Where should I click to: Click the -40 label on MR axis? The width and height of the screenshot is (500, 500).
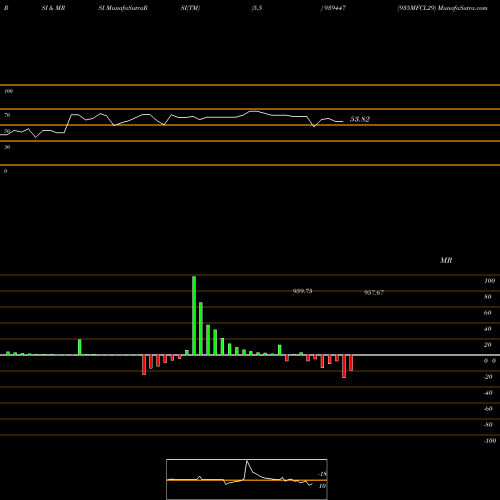click(488, 393)
